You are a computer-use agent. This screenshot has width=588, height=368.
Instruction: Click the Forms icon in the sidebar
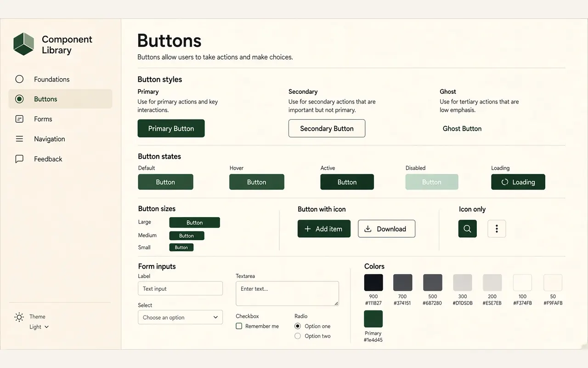coord(19,119)
